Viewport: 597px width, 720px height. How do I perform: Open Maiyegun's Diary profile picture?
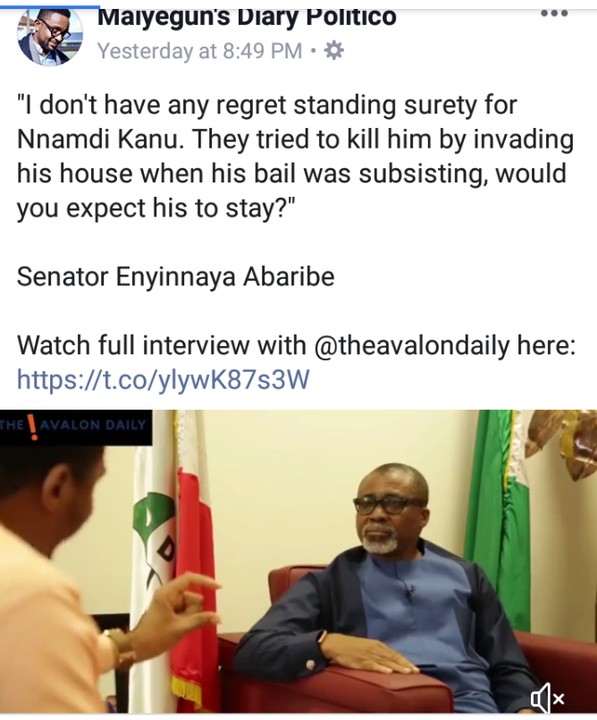tap(50, 37)
